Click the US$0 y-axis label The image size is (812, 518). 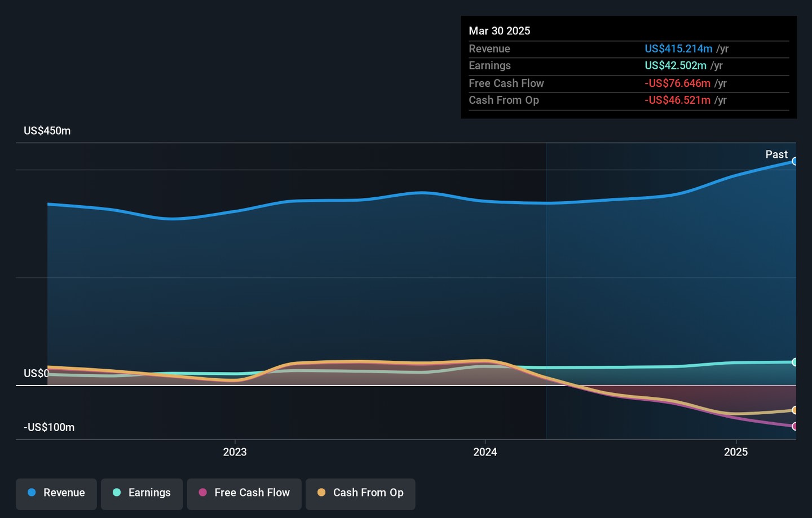(x=36, y=373)
